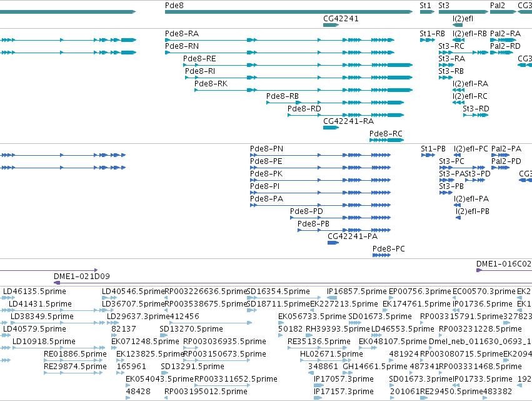Click protein CG42241-PA

pyautogui.click(x=333, y=243)
